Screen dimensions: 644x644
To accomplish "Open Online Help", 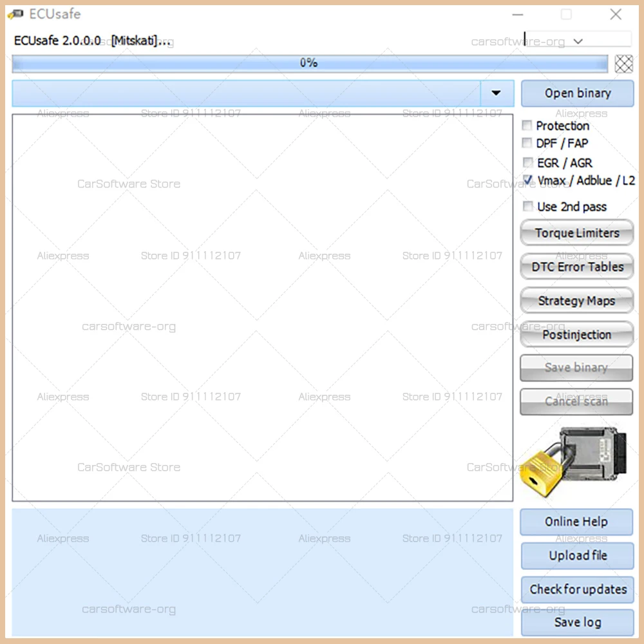I will [x=576, y=522].
